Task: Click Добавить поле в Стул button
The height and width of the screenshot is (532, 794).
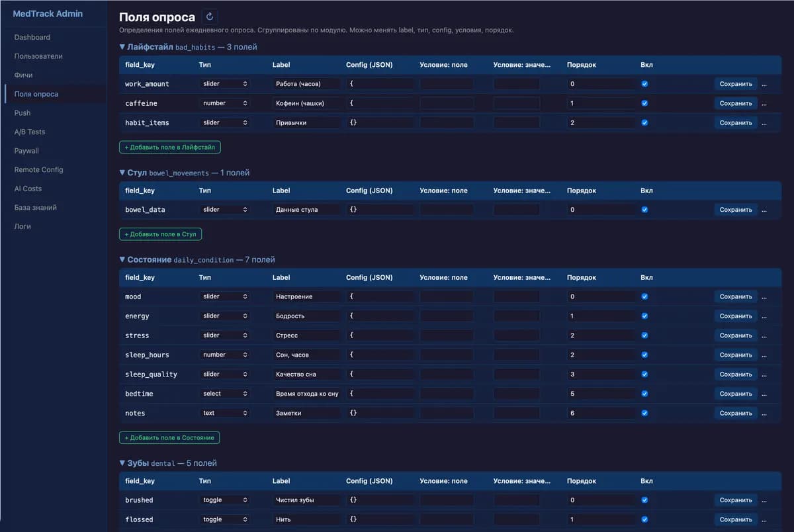Action: pyautogui.click(x=161, y=234)
